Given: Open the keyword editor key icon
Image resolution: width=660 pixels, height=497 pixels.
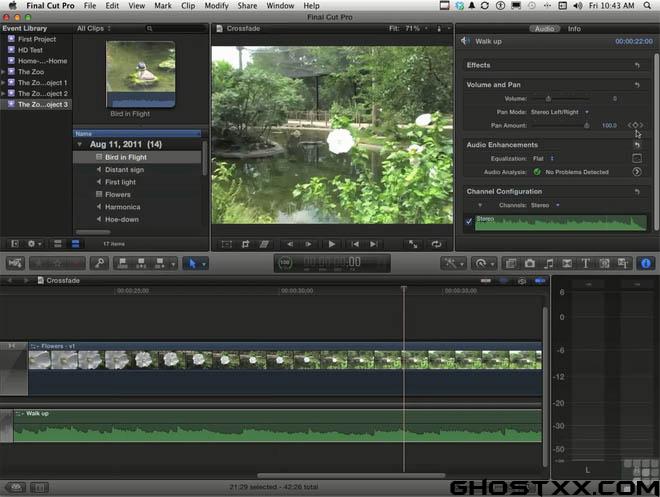Looking at the screenshot, I should click(100, 263).
